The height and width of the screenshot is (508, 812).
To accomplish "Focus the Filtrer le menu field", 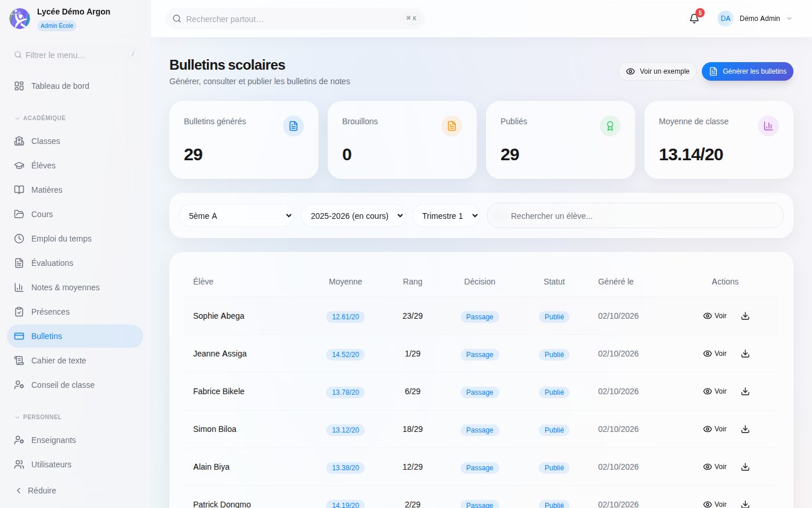I will tap(75, 55).
